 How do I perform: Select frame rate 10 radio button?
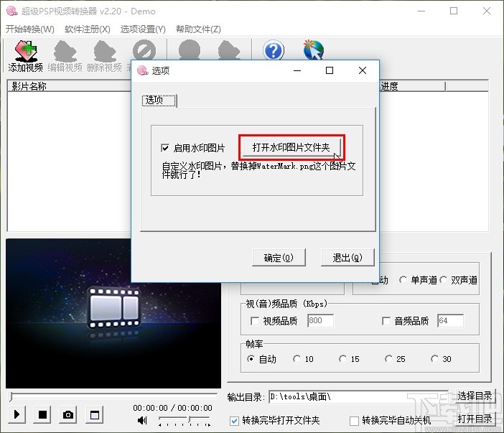click(297, 359)
